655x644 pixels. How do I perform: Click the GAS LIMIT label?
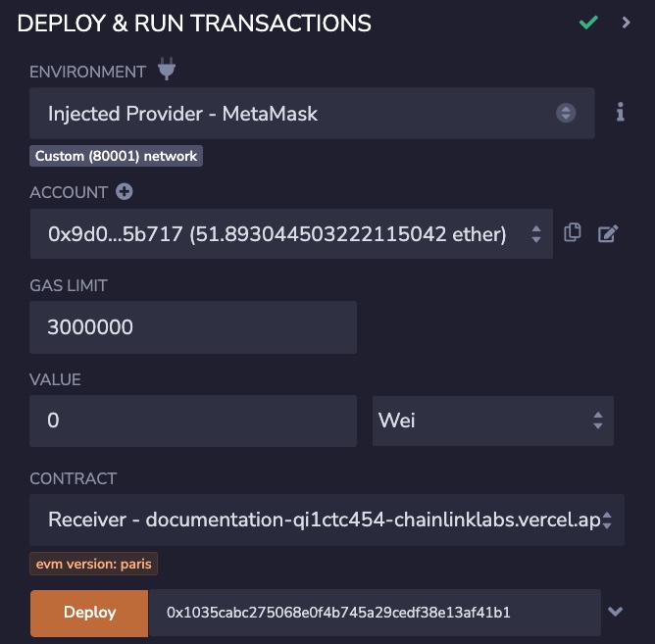(69, 285)
